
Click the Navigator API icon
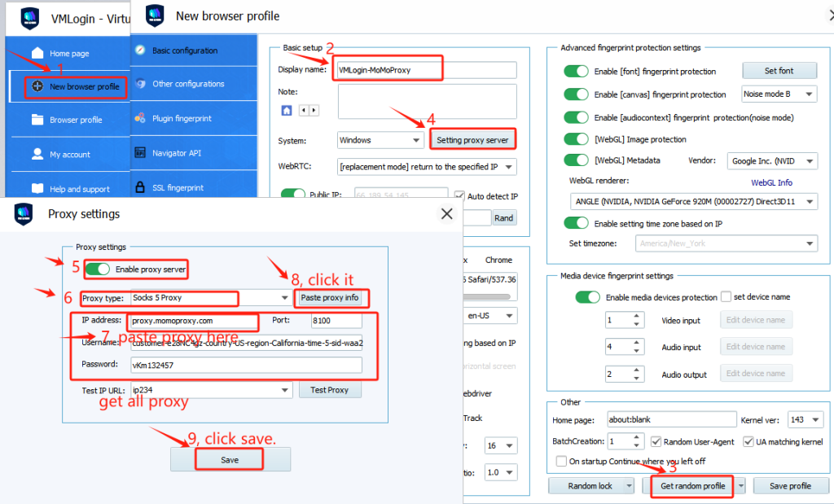(140, 153)
